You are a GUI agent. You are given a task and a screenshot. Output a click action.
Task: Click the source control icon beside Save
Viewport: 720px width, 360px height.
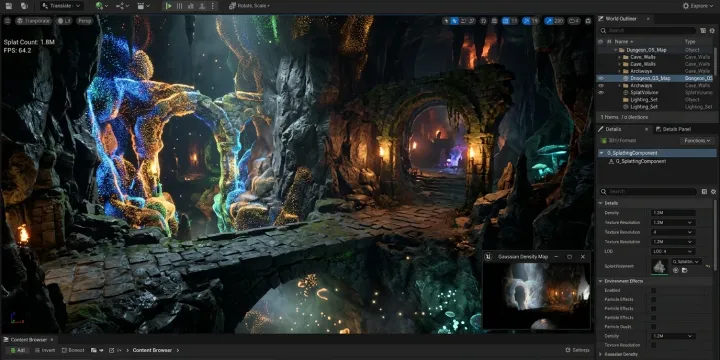(24, 6)
